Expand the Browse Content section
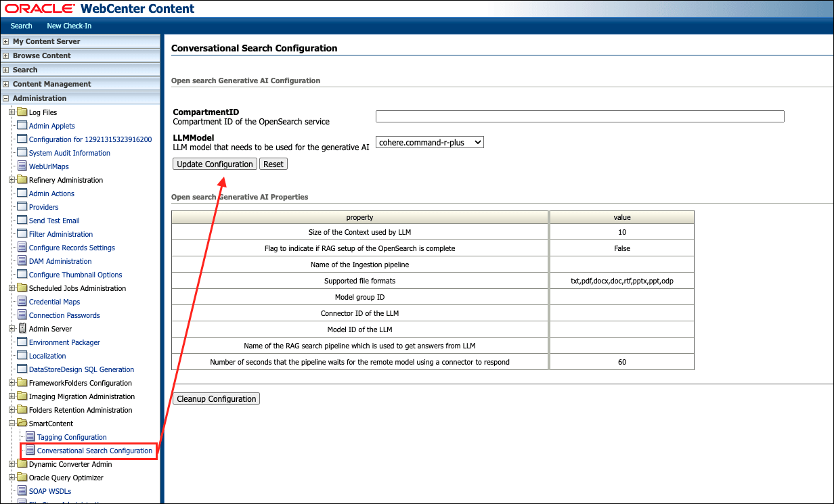Screen dimensions: 834x504 coord(6,55)
